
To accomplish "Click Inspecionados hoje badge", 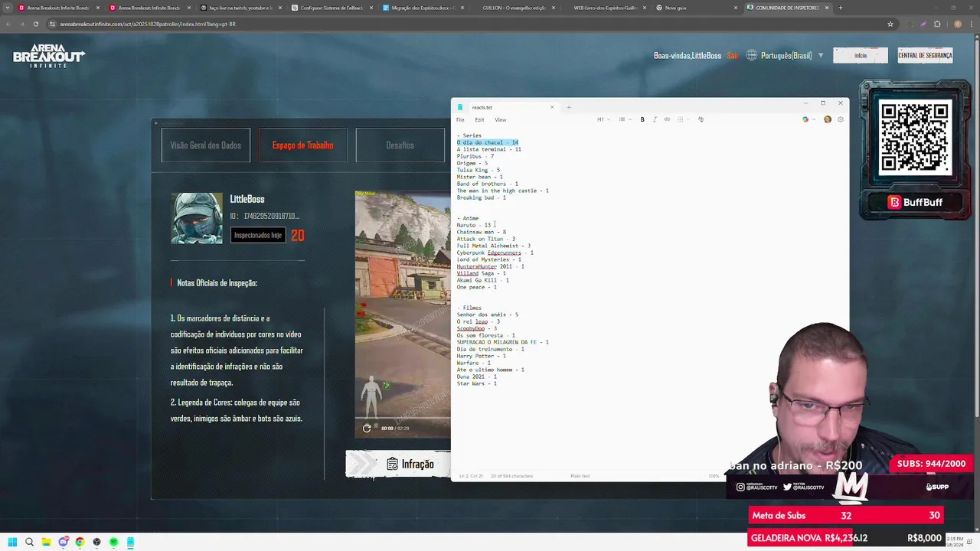I will tap(258, 235).
